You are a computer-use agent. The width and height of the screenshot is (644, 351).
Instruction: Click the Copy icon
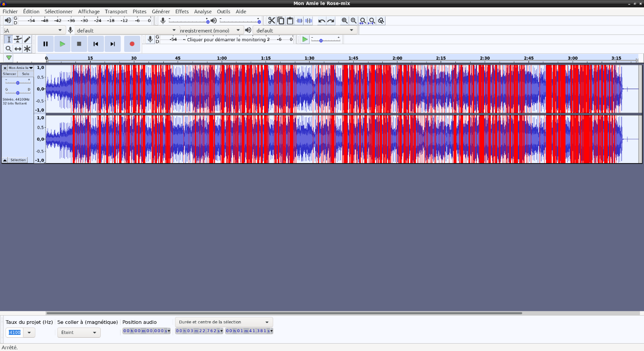point(281,21)
